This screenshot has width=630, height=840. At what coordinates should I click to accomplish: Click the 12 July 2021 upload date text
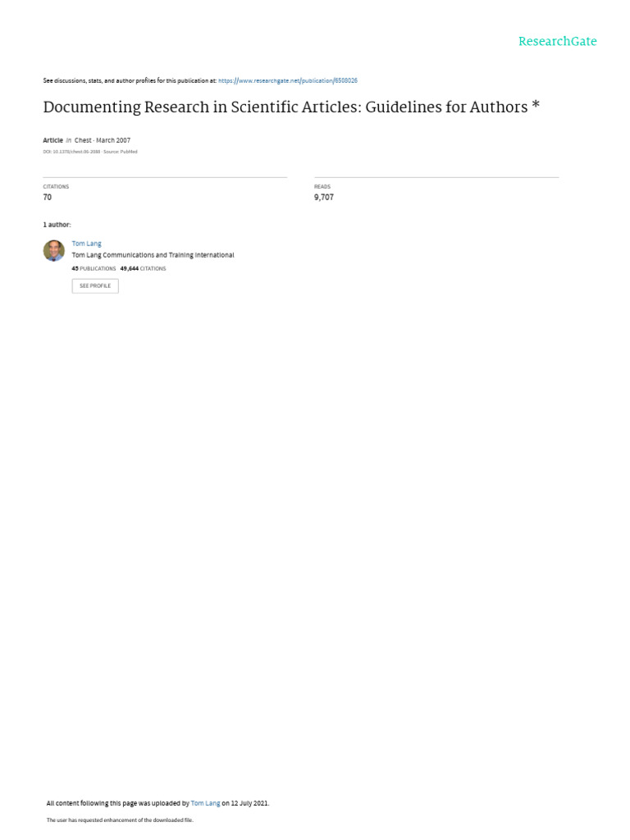click(x=249, y=804)
